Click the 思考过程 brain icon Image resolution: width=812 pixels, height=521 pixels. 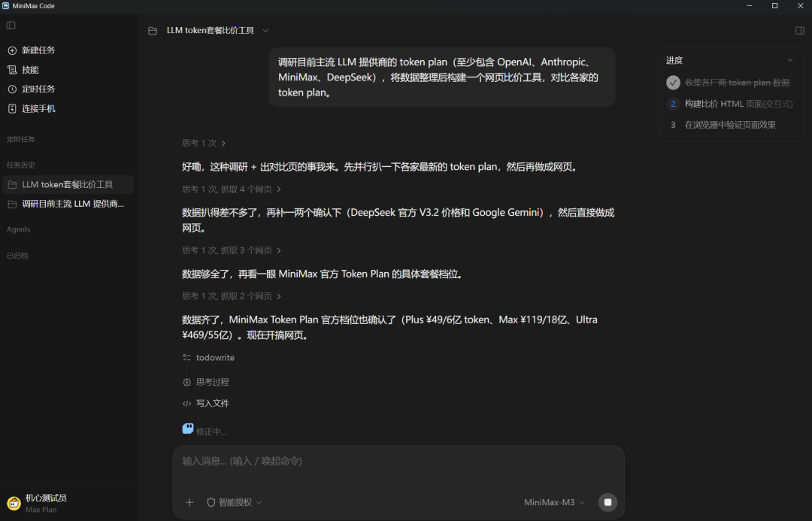187,382
